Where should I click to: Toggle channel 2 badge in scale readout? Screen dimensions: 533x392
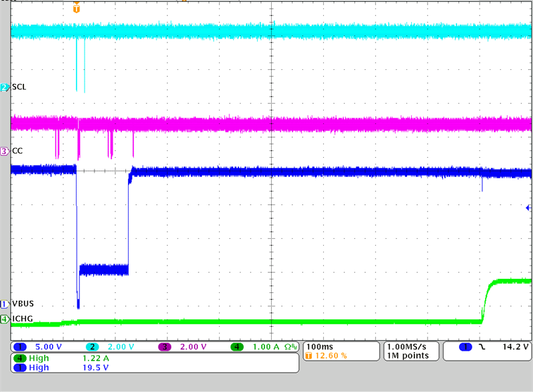(x=94, y=347)
